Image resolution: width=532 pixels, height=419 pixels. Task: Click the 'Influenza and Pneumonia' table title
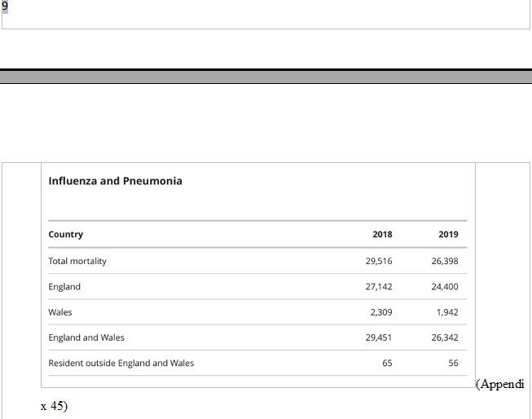click(115, 181)
